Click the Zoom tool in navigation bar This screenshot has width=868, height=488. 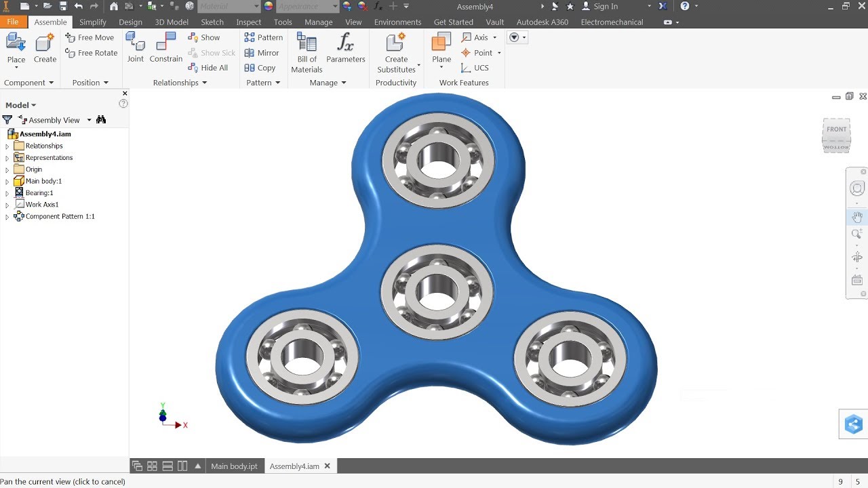pos(857,234)
